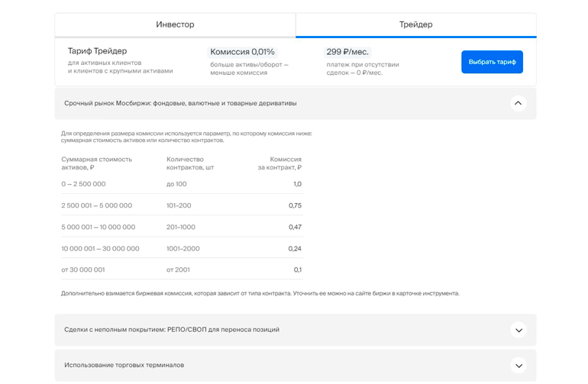Click the 101-200 contracts cell
Screen dimensions: 588x384
(179, 205)
